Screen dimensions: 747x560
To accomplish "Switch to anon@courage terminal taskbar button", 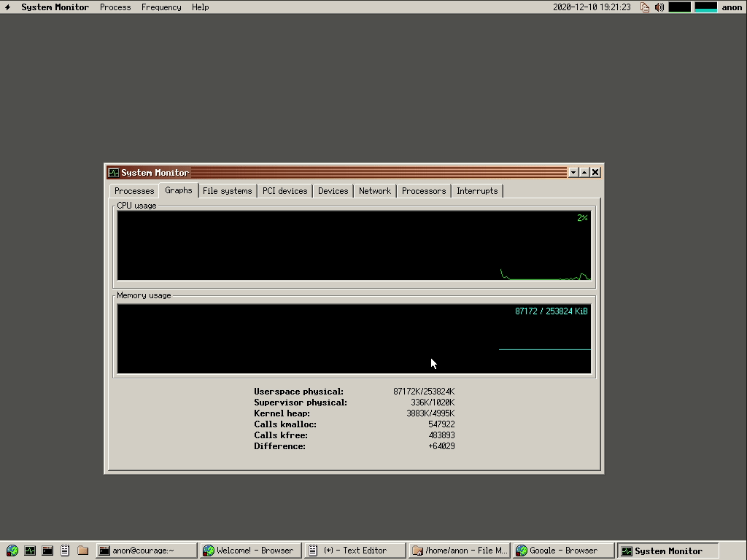I will (147, 551).
